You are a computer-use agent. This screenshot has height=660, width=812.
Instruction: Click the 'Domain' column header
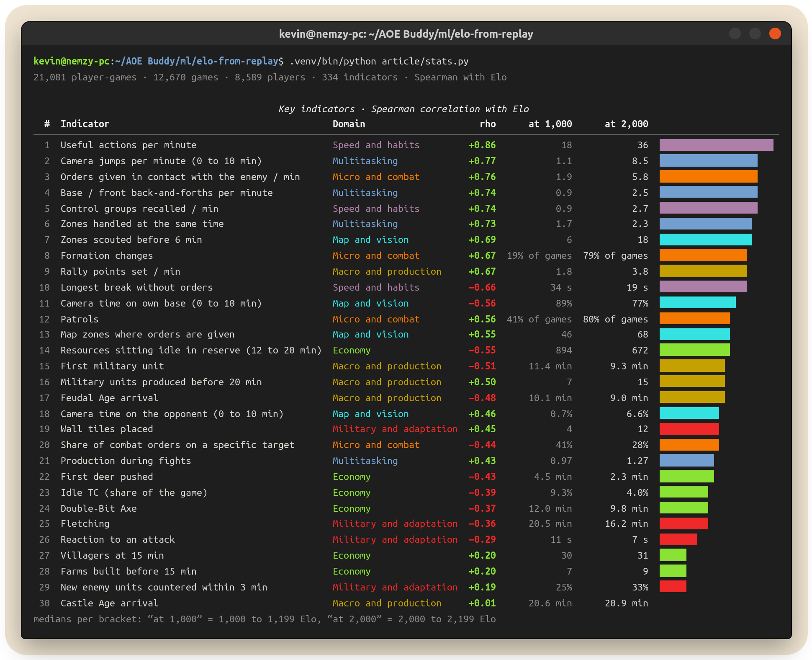click(349, 124)
